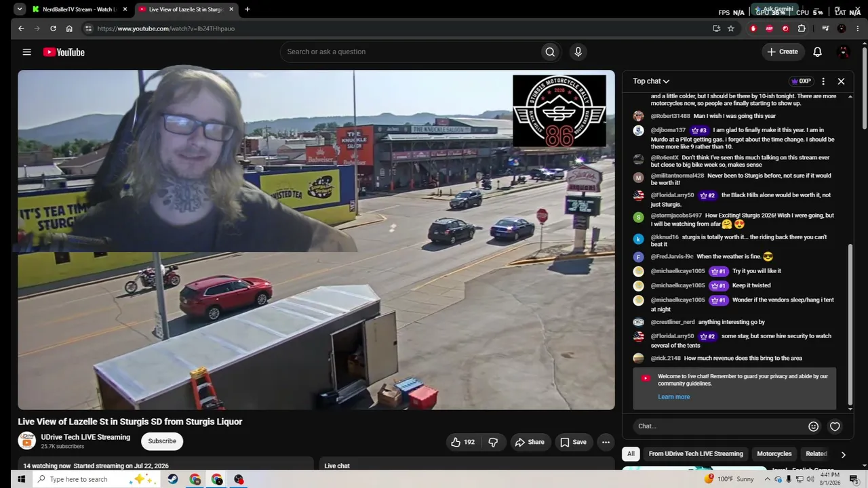Start voice search with the microphone icon

pos(578,52)
